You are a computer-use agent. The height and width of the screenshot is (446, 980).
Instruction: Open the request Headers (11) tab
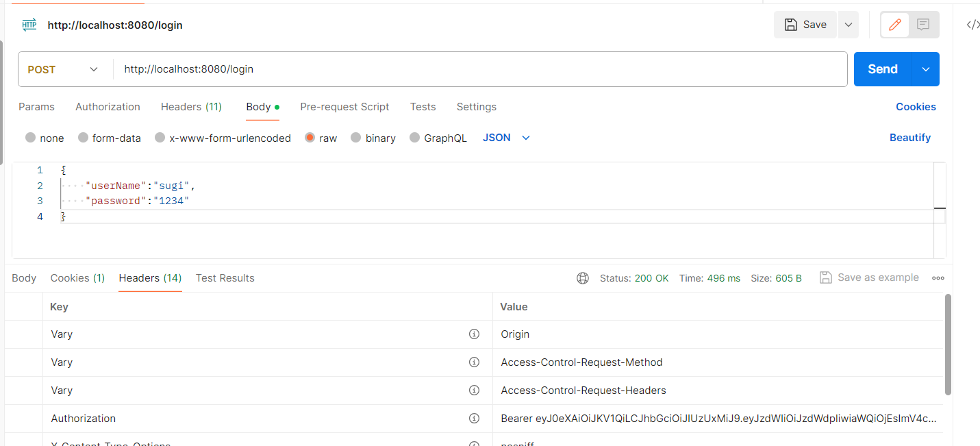(x=191, y=107)
